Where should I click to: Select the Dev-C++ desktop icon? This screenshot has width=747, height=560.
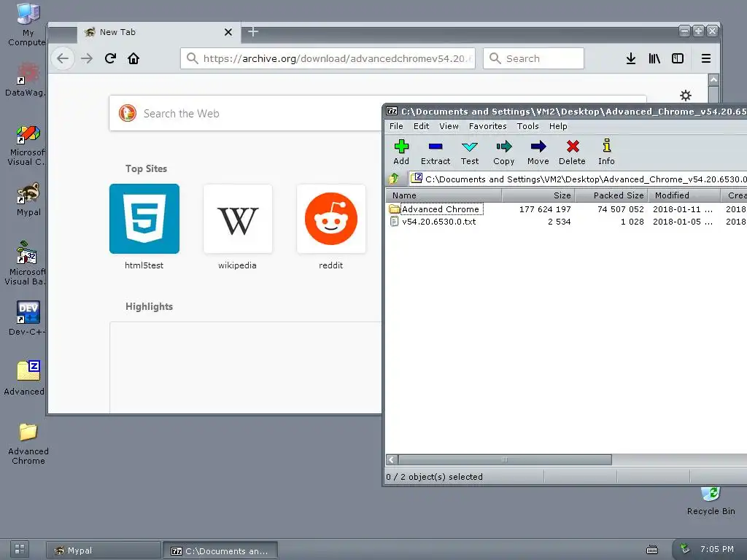(x=27, y=318)
